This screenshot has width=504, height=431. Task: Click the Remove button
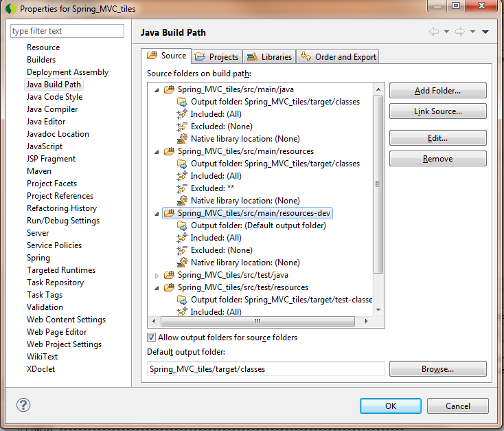[x=438, y=159]
